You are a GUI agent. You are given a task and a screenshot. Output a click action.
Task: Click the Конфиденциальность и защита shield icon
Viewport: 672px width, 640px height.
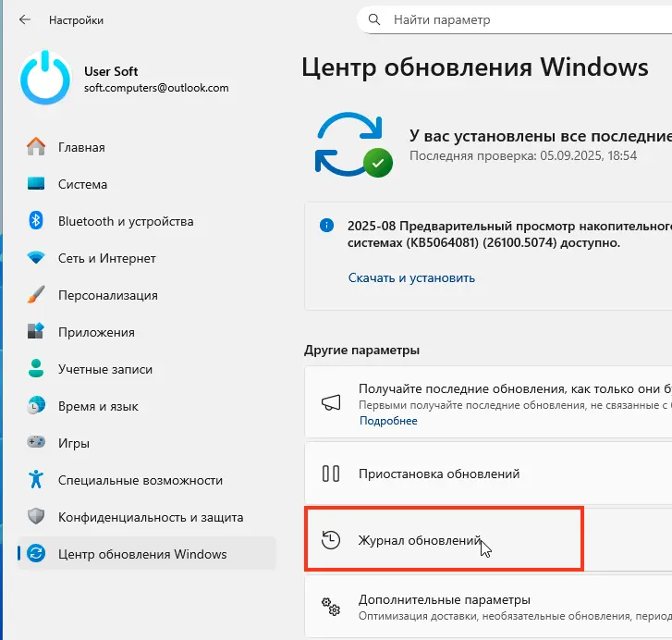click(x=36, y=517)
